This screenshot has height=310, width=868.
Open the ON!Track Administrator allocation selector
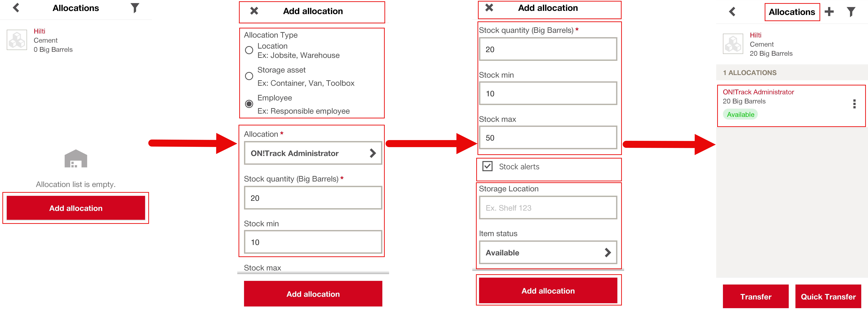coord(313,153)
